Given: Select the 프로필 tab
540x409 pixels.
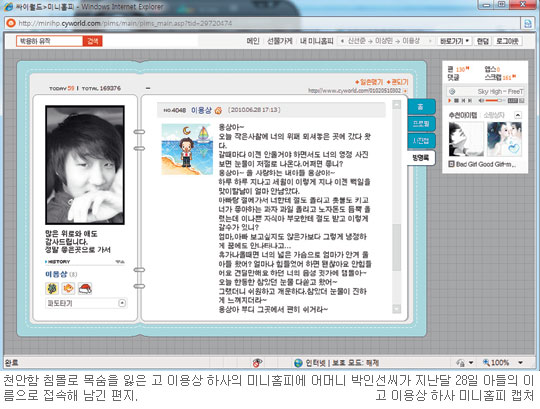Looking at the screenshot, I should coord(421,123).
